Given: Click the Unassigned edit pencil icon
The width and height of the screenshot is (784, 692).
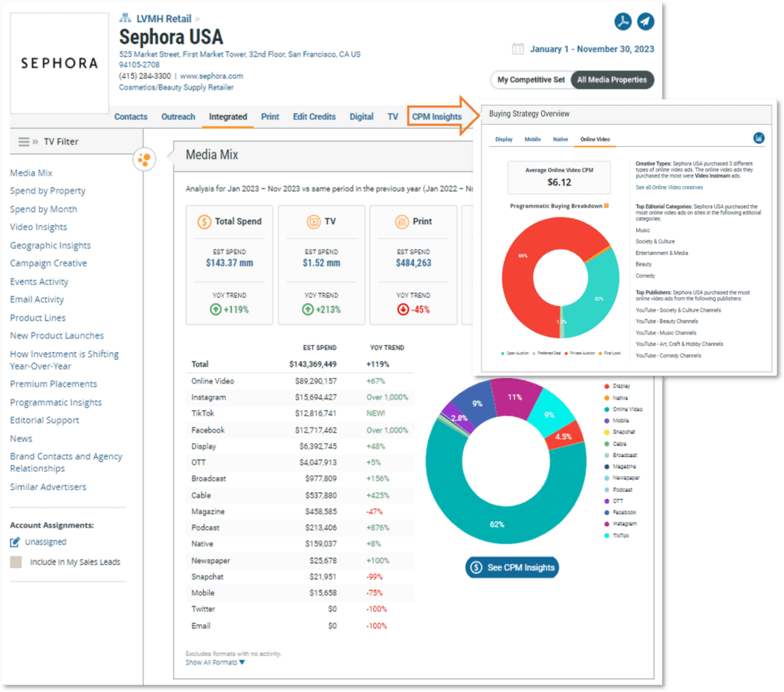Looking at the screenshot, I should point(15,542).
